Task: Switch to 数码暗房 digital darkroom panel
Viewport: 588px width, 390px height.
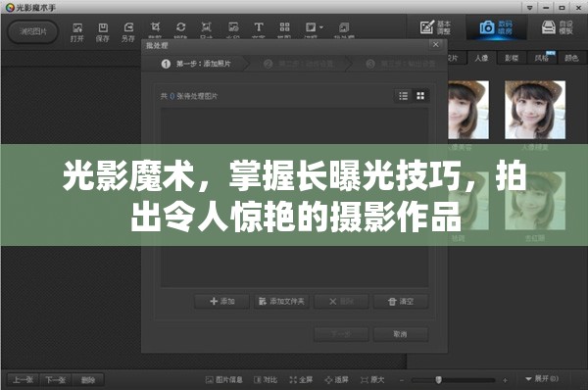Action: (x=496, y=27)
